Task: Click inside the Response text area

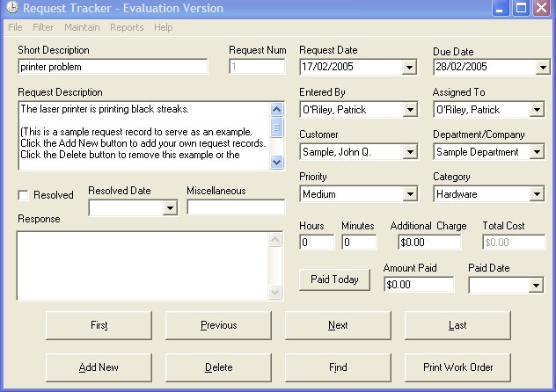Action: (x=142, y=266)
